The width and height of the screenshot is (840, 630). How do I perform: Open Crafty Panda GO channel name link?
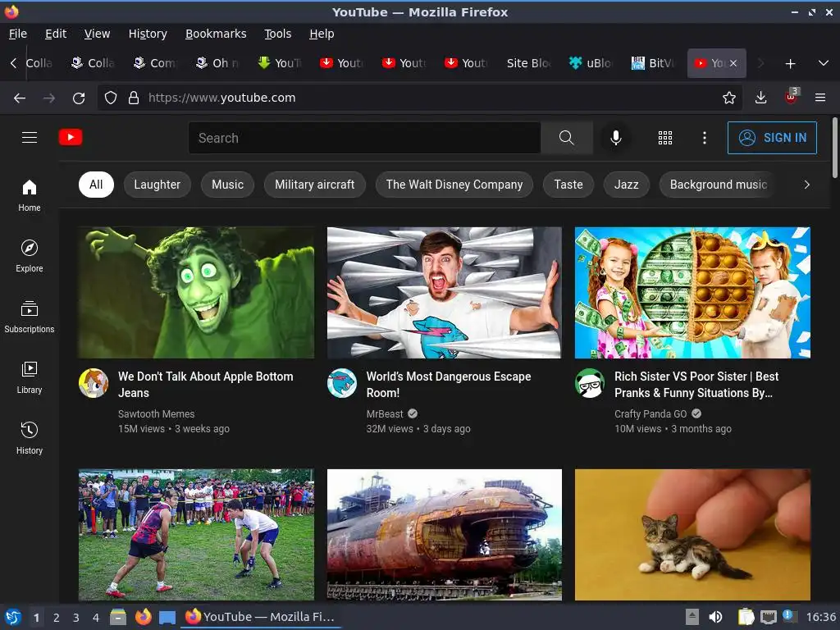point(651,413)
